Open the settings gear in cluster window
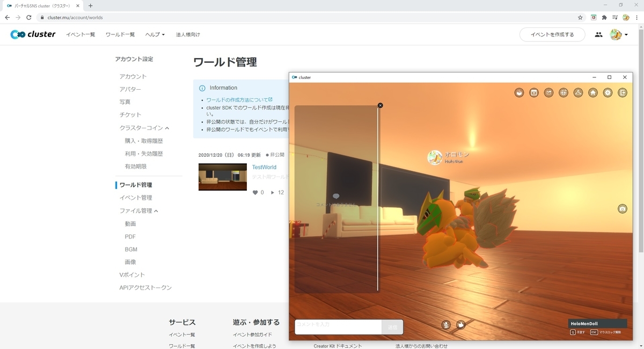Viewport: 644px width, 349px height. pyautogui.click(x=608, y=92)
